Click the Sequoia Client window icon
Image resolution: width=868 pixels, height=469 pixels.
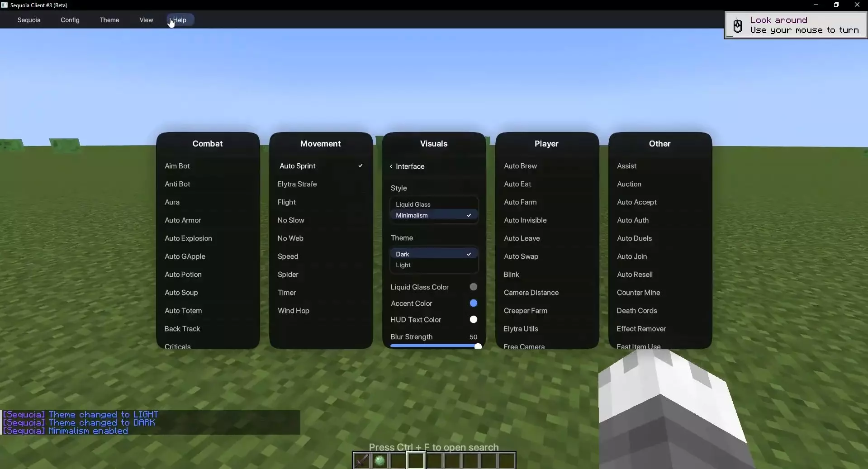tap(4, 5)
